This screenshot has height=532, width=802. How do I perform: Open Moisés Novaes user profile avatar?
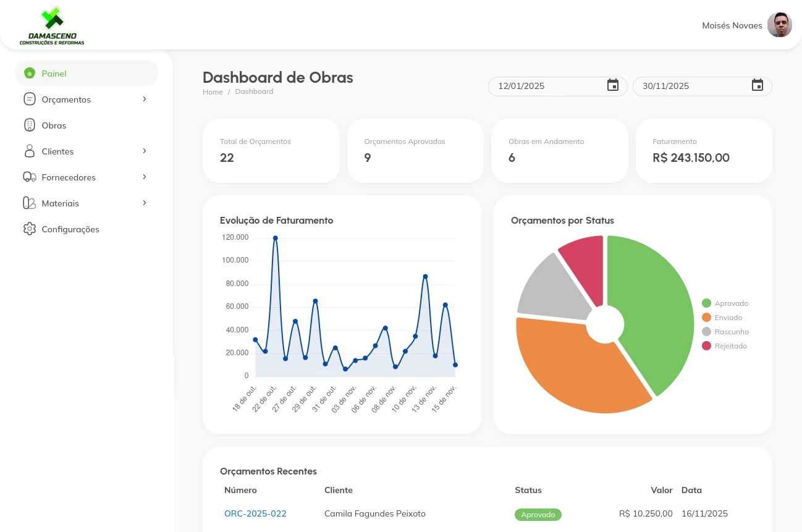tap(779, 25)
